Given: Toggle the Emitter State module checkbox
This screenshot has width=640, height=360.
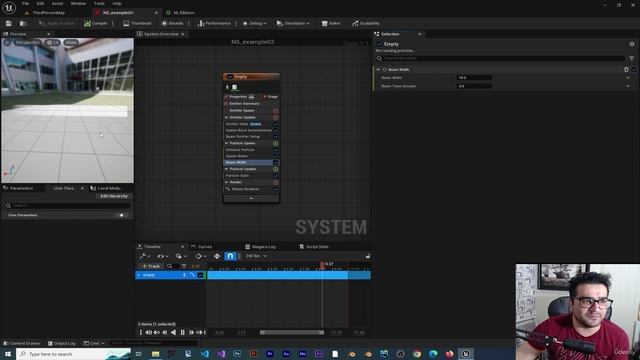Looking at the screenshot, I should click(276, 124).
